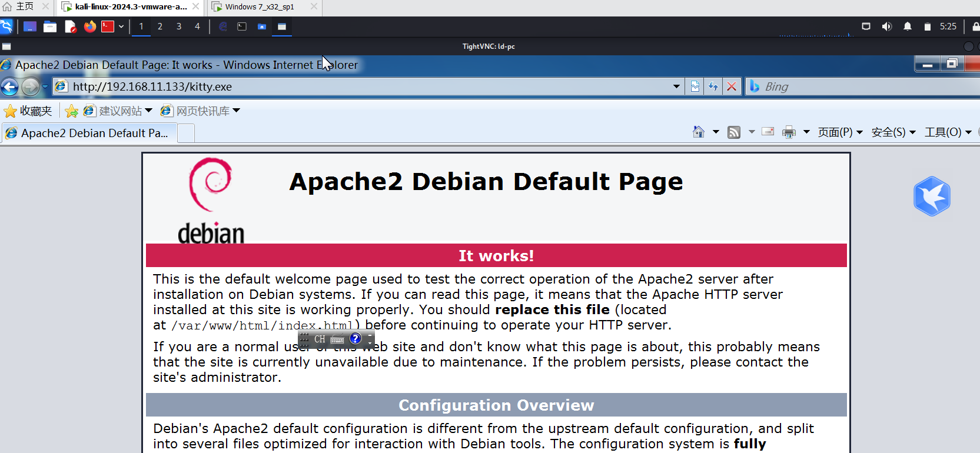Screen dimensions: 980x453
Task: Select the dark browser window taskbar icon
Action: (223, 26)
